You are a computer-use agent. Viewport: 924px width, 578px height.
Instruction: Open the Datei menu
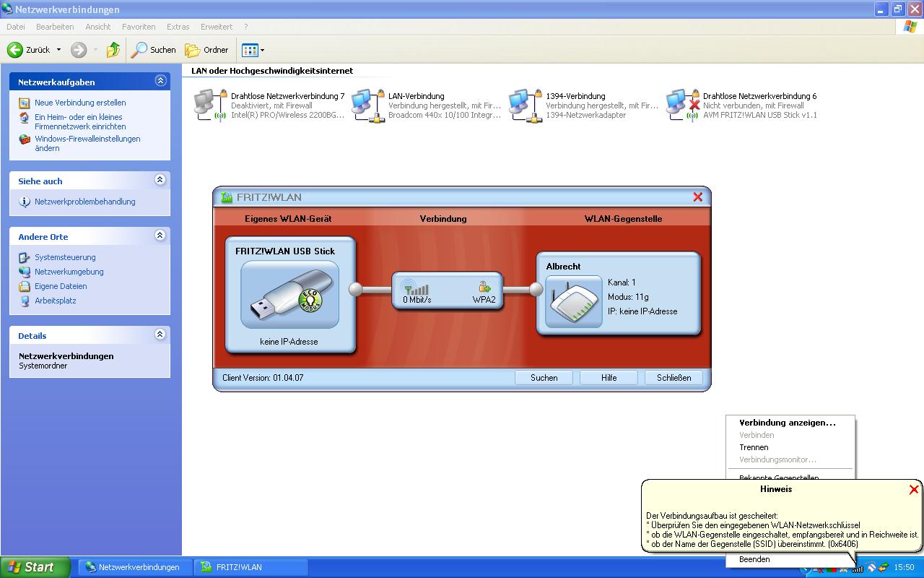pos(15,27)
